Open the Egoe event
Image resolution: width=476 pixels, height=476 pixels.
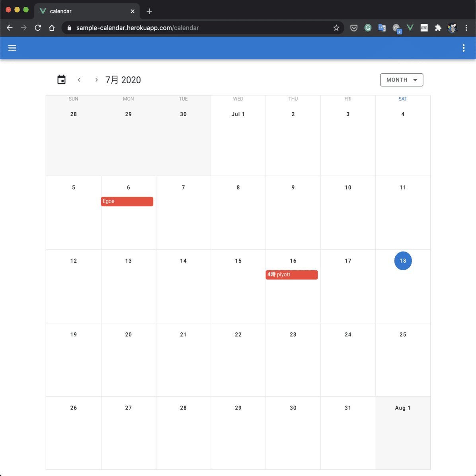tap(127, 201)
